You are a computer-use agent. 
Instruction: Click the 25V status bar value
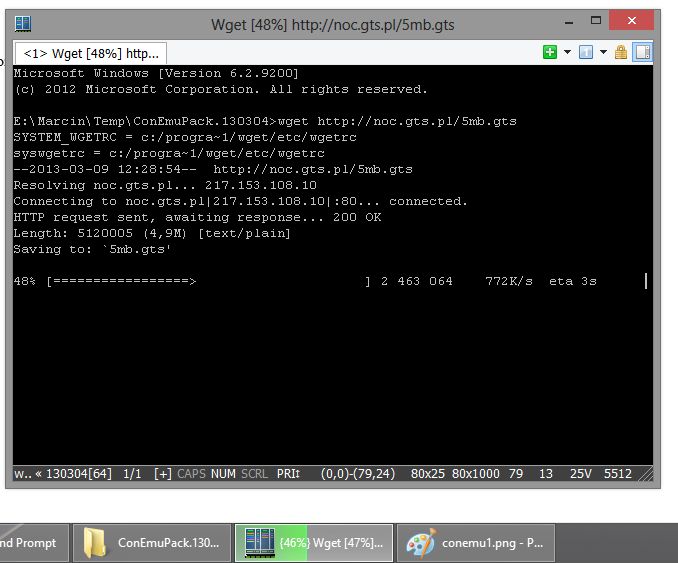pos(580,474)
